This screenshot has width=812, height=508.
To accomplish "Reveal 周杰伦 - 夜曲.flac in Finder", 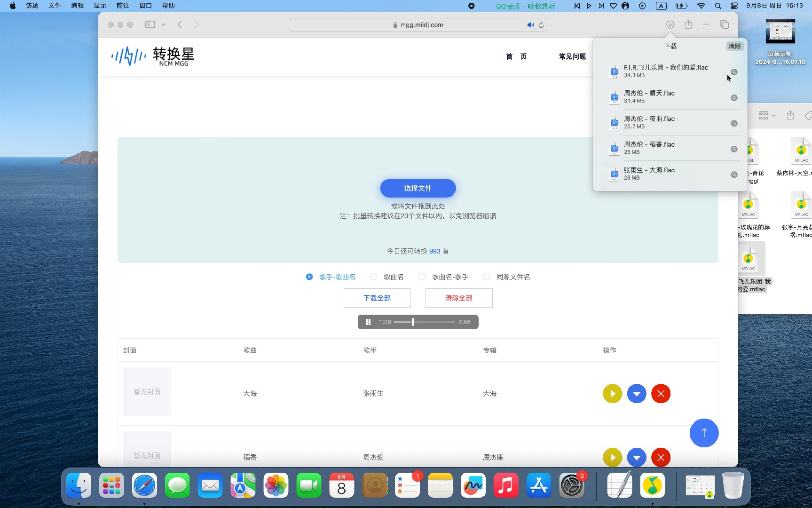I will pyautogui.click(x=734, y=123).
